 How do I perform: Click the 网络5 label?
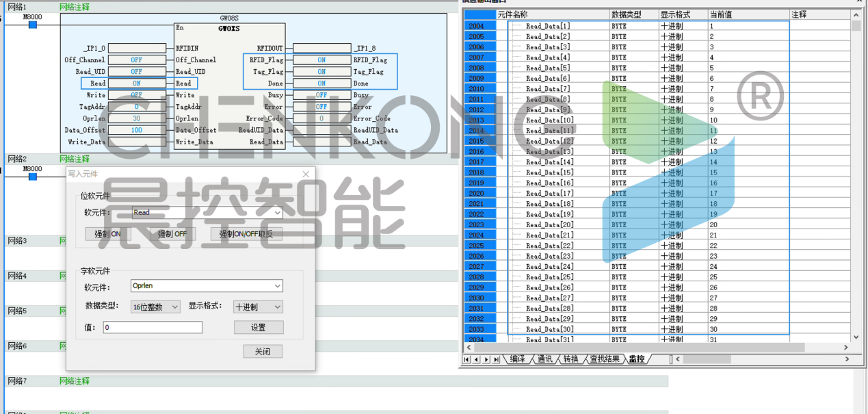(17, 311)
